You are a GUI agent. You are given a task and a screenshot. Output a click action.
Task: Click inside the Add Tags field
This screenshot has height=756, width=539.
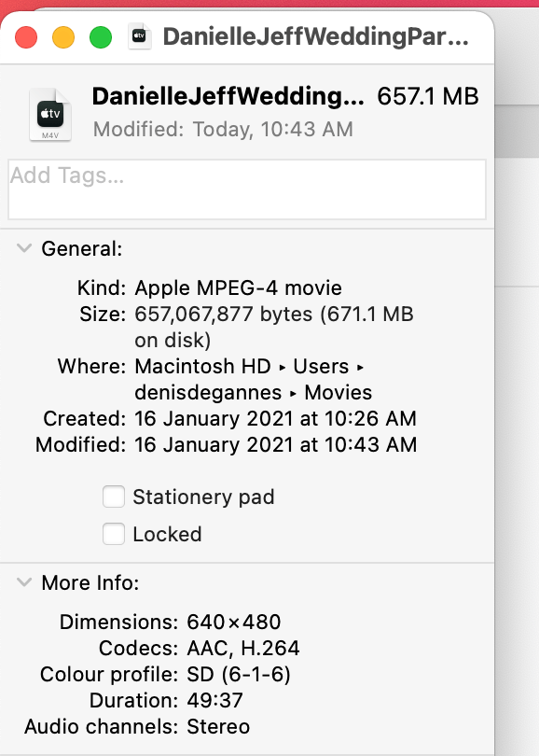click(x=247, y=189)
